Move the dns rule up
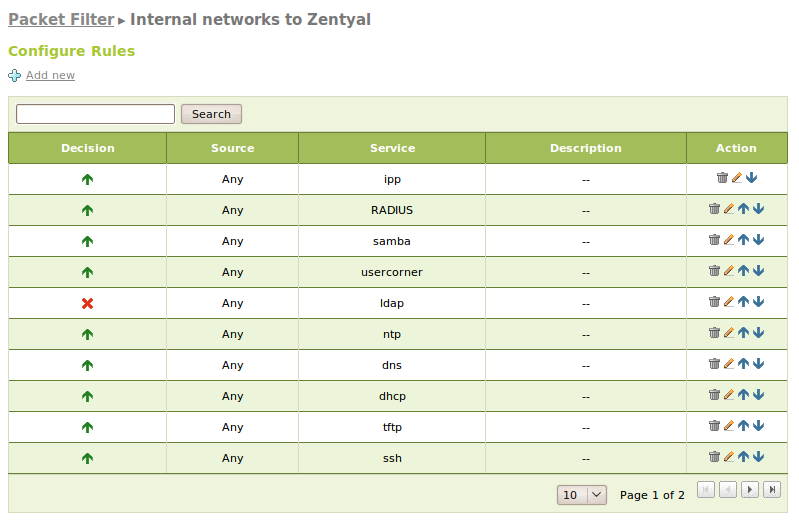This screenshot has width=799, height=524. [x=743, y=364]
